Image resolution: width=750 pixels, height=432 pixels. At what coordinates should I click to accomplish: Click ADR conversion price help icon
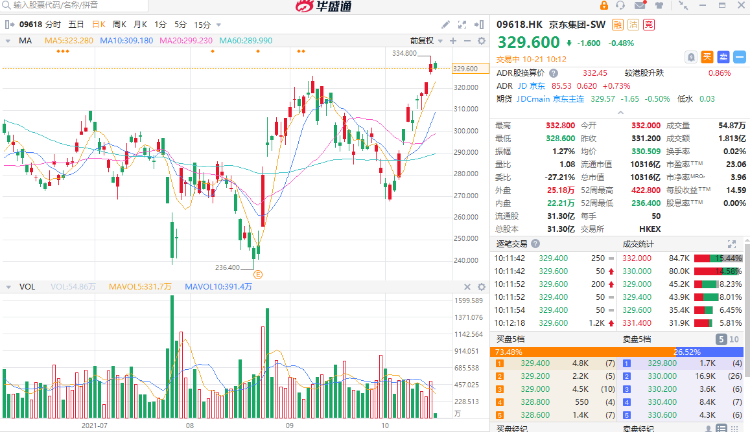553,73
